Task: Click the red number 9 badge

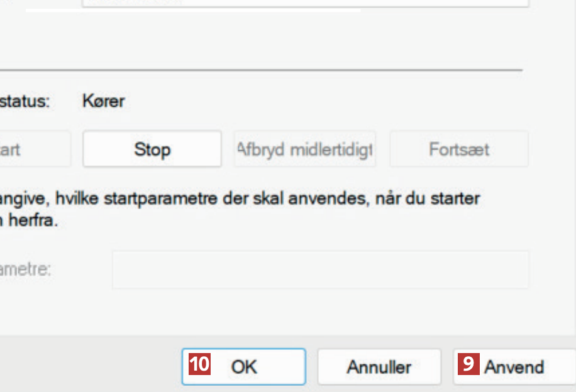Action: (x=468, y=364)
